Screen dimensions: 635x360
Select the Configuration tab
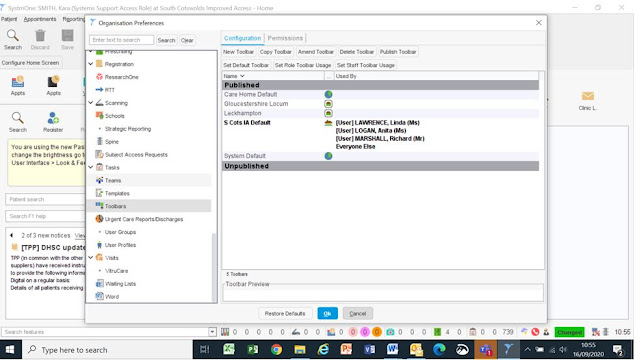(242, 38)
